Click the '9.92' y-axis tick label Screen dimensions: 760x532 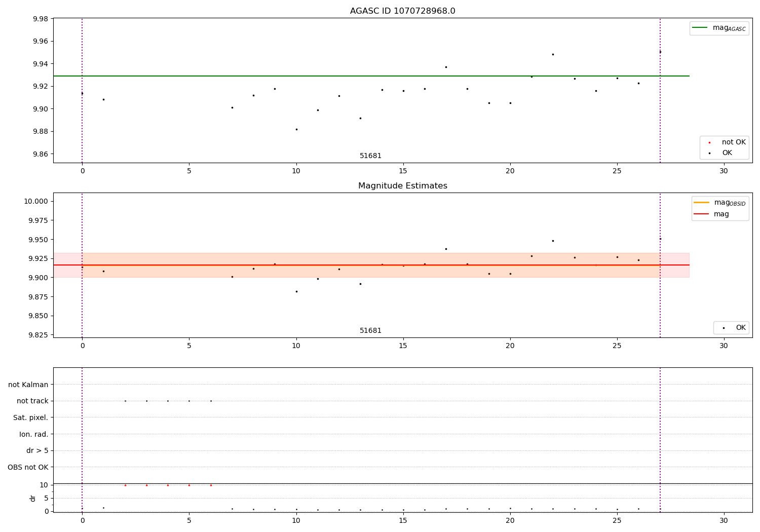pyautogui.click(x=40, y=87)
